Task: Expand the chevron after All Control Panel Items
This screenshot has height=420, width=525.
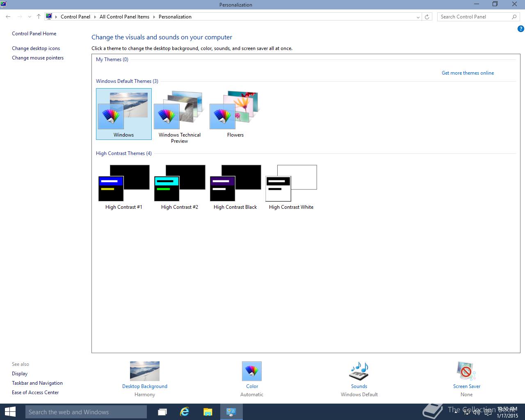Action: click(x=154, y=17)
